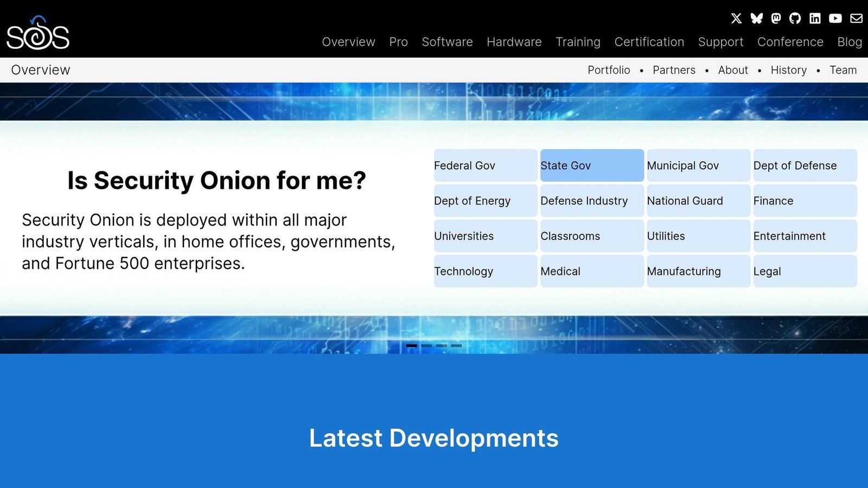
Task: Select the Legal tile
Action: point(805,271)
